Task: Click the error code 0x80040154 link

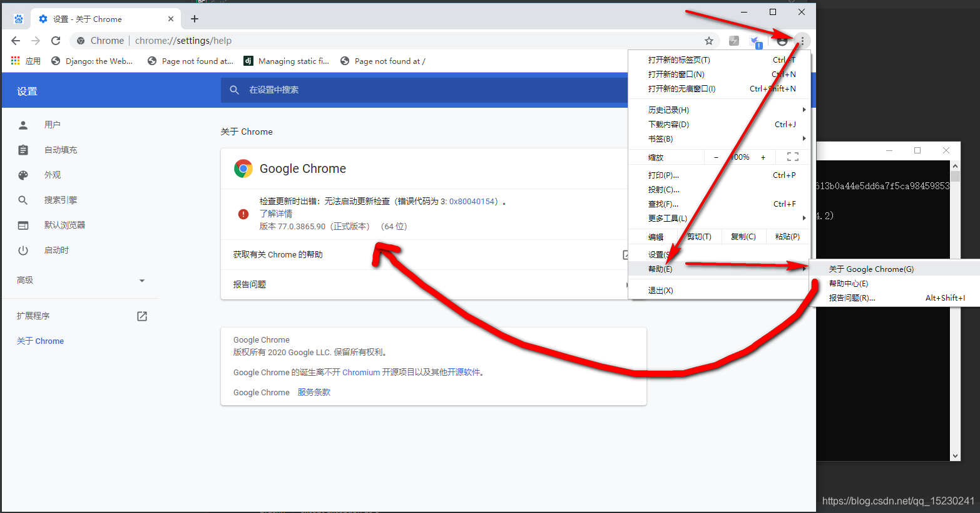Action: (x=473, y=201)
